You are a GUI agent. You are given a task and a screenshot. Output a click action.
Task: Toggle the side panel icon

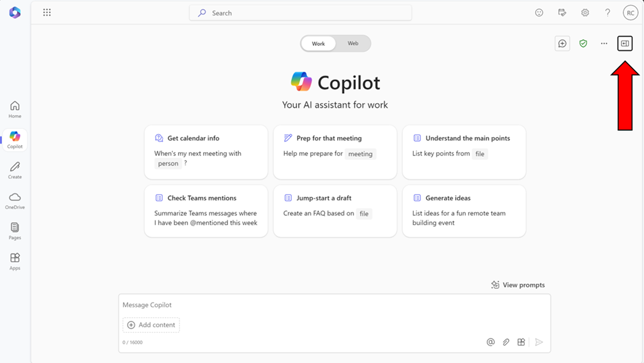(x=625, y=43)
